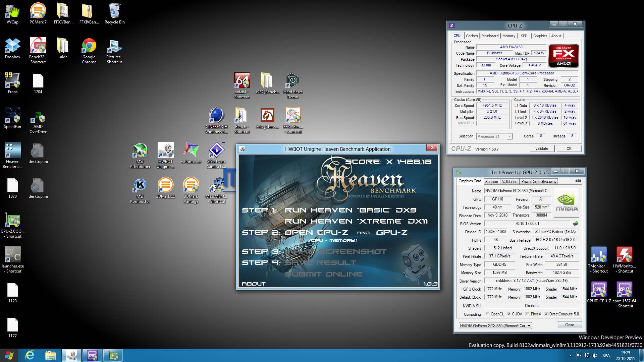644x362 pixels.
Task: Click the Action Center flag in system tray
Action: [x=579, y=356]
